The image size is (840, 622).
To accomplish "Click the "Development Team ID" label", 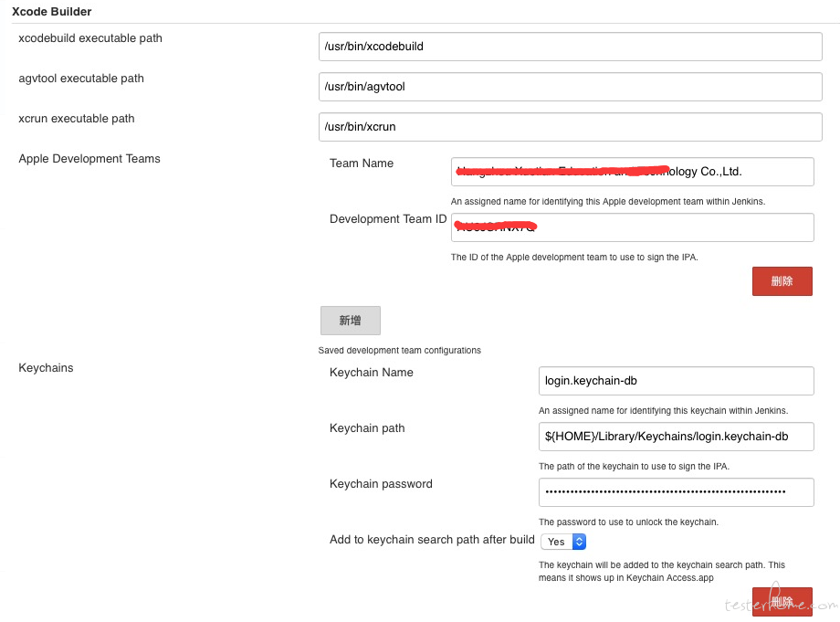I will (x=388, y=219).
